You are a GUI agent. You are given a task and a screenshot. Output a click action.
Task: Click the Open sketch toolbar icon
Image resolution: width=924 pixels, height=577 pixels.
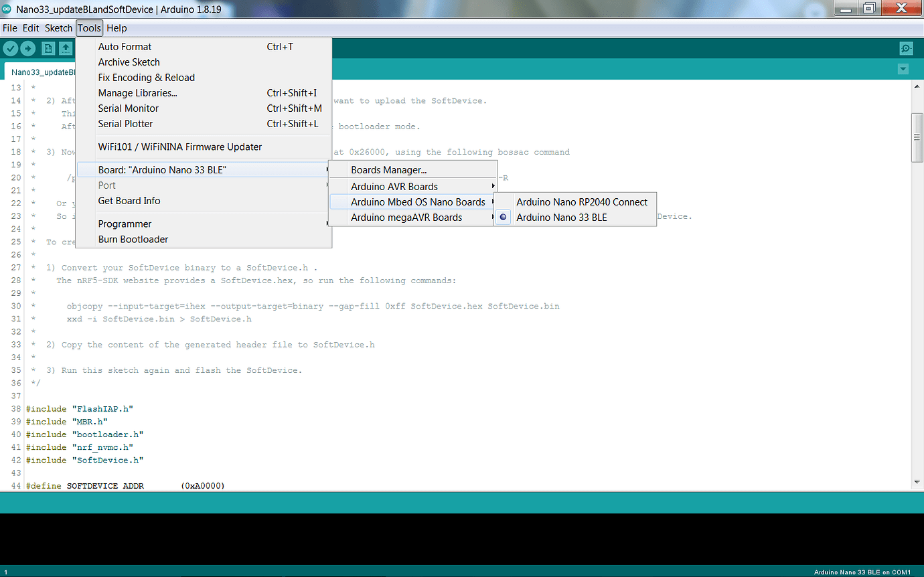[66, 48]
